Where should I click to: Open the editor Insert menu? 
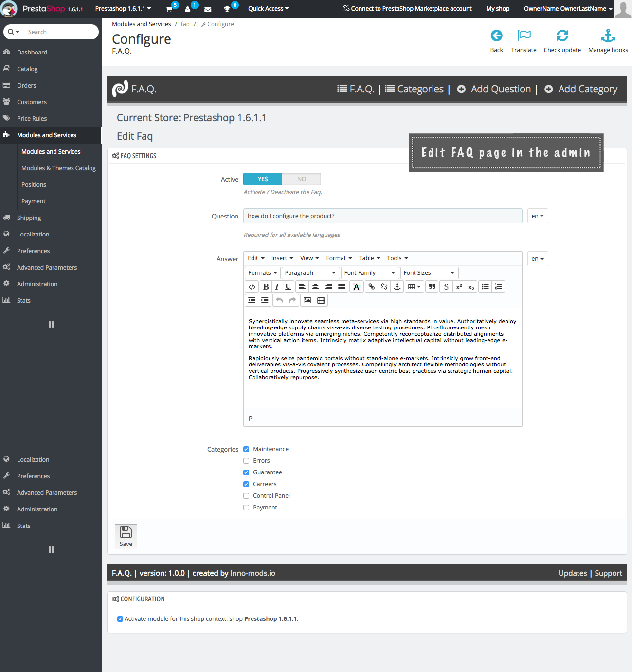[x=282, y=258]
